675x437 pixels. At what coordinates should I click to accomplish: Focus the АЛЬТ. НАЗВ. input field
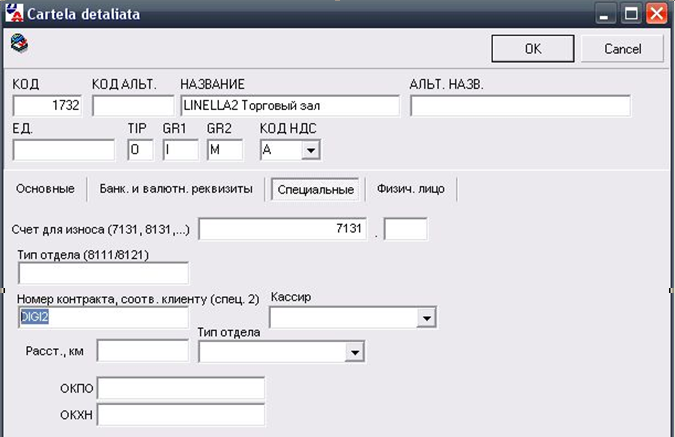click(x=520, y=105)
